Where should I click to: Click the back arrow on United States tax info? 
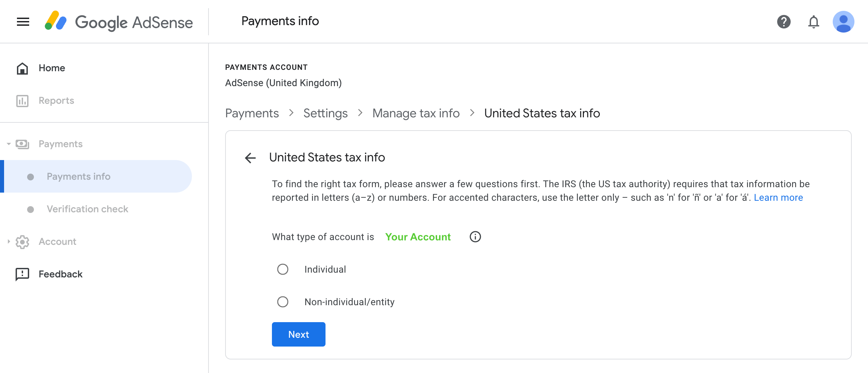[x=250, y=158]
